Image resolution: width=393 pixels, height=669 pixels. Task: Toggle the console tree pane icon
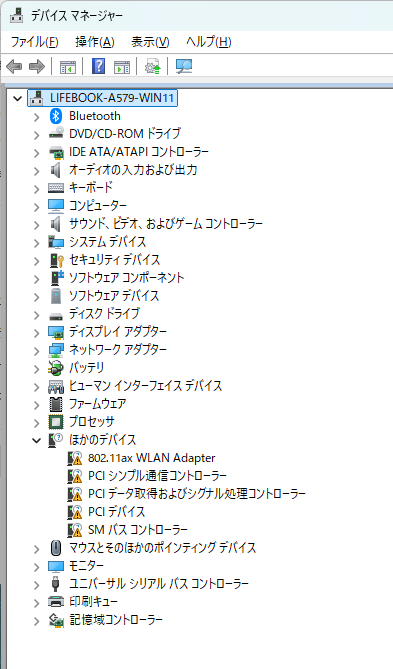click(x=67, y=67)
